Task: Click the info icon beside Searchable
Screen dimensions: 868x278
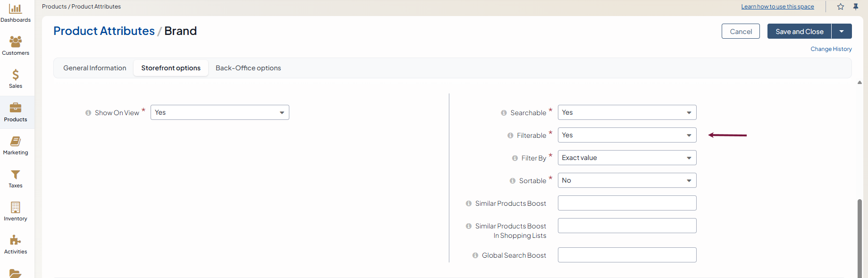Action: (x=504, y=113)
